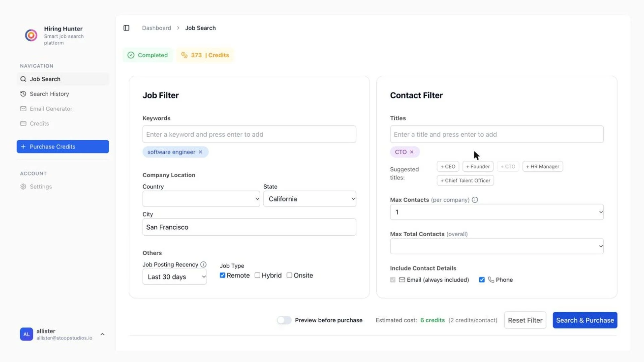Add suggested title Chief Talent Officer

(x=465, y=181)
